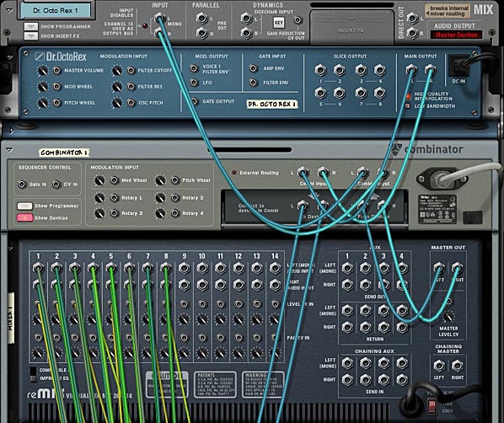Collapse the Dr.OctoRex device fold arrow
The image size is (504, 423).
coord(9,57)
